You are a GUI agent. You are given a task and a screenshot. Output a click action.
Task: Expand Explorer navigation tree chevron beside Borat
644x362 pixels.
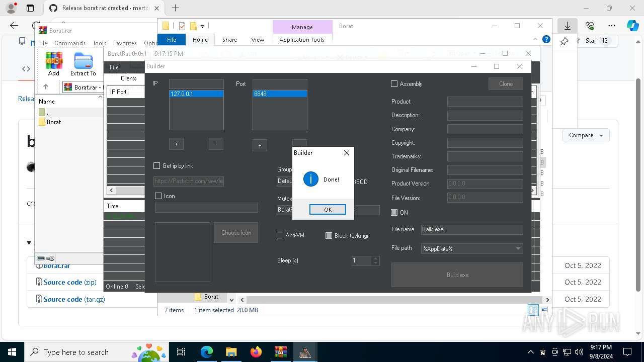point(231,300)
